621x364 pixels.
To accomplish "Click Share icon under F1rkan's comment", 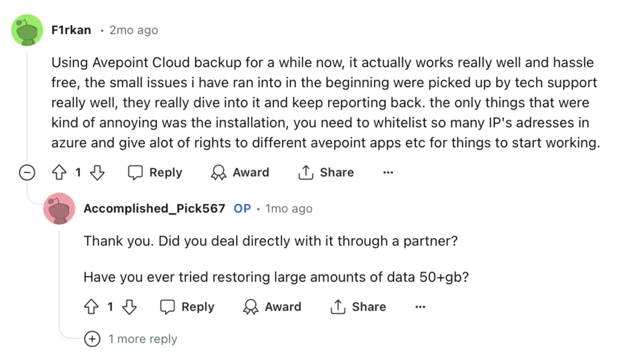I will click(x=306, y=173).
